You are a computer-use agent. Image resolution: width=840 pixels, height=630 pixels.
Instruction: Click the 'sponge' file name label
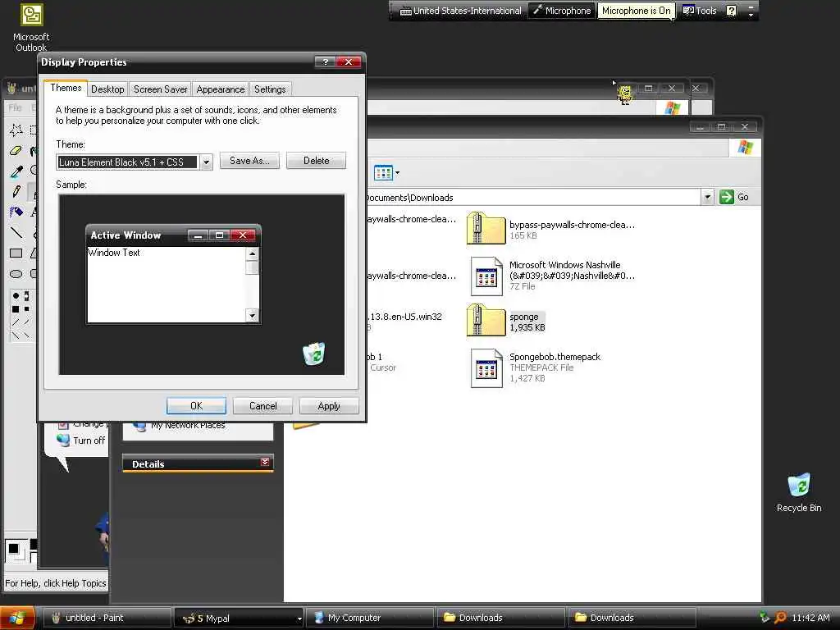coord(524,317)
